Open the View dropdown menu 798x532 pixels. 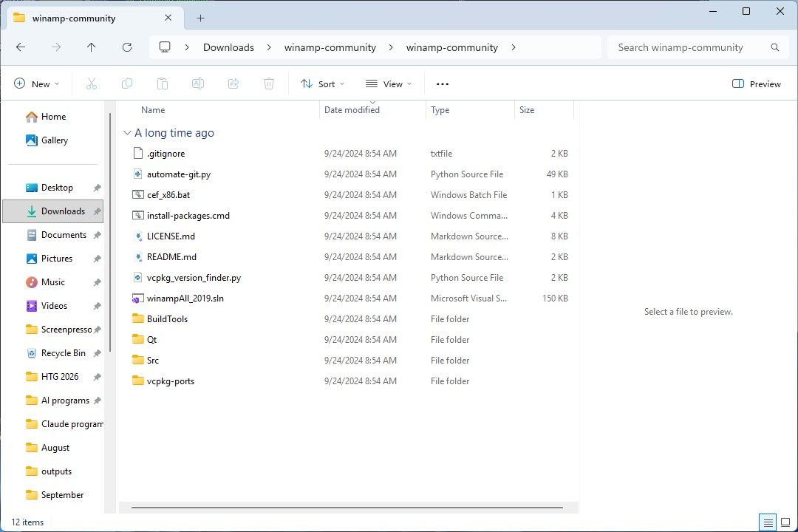pyautogui.click(x=389, y=84)
